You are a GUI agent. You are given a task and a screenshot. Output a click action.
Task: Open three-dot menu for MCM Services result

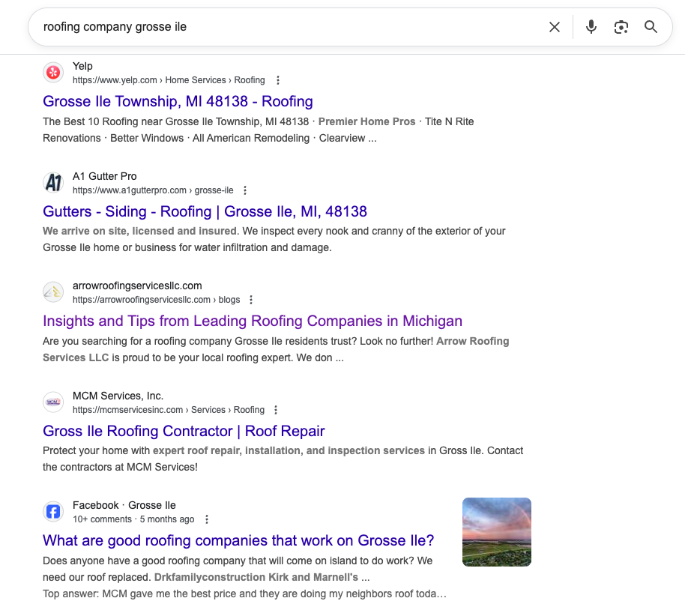[x=276, y=410]
